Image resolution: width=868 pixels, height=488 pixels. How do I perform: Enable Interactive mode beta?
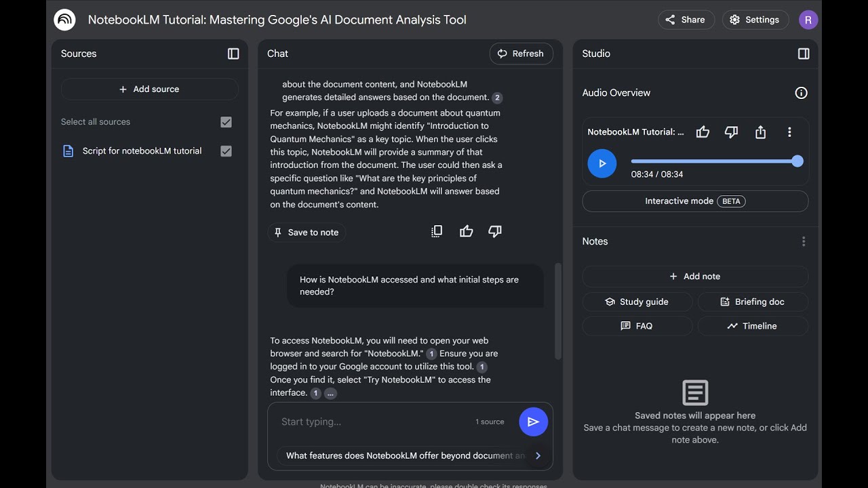click(695, 201)
